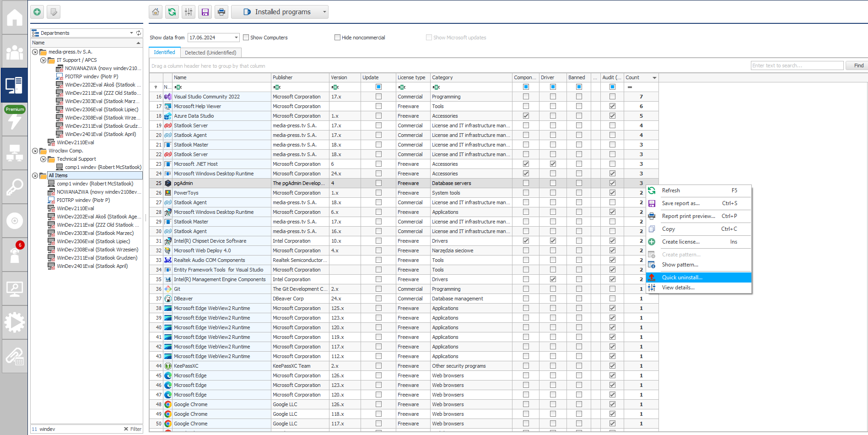Click the green add plus icon
Viewport: 868px width, 435px height.
coord(37,12)
